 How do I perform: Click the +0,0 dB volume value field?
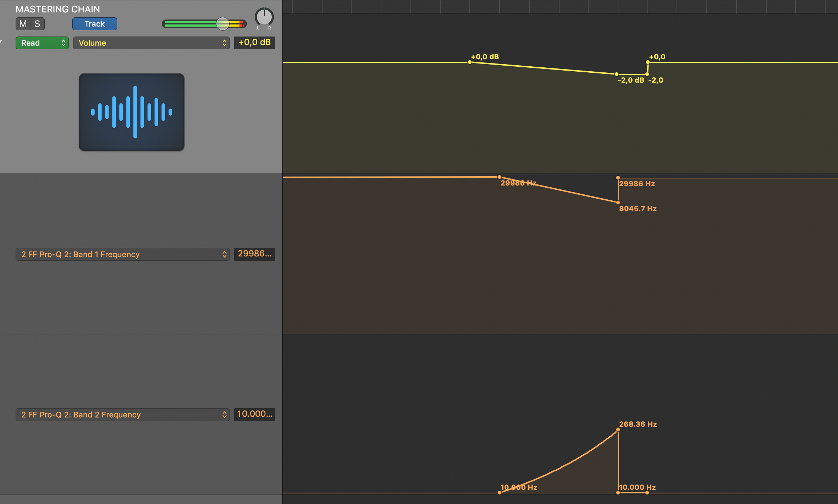[254, 43]
